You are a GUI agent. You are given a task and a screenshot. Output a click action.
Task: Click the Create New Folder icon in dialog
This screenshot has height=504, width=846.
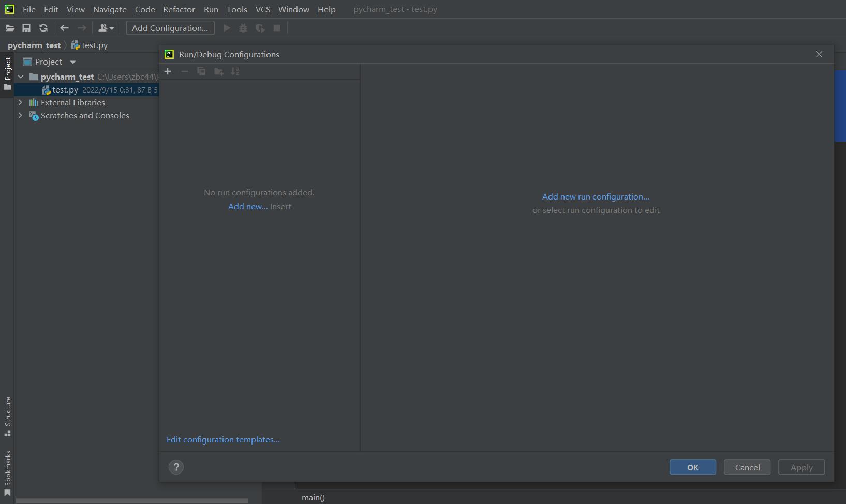click(x=219, y=71)
